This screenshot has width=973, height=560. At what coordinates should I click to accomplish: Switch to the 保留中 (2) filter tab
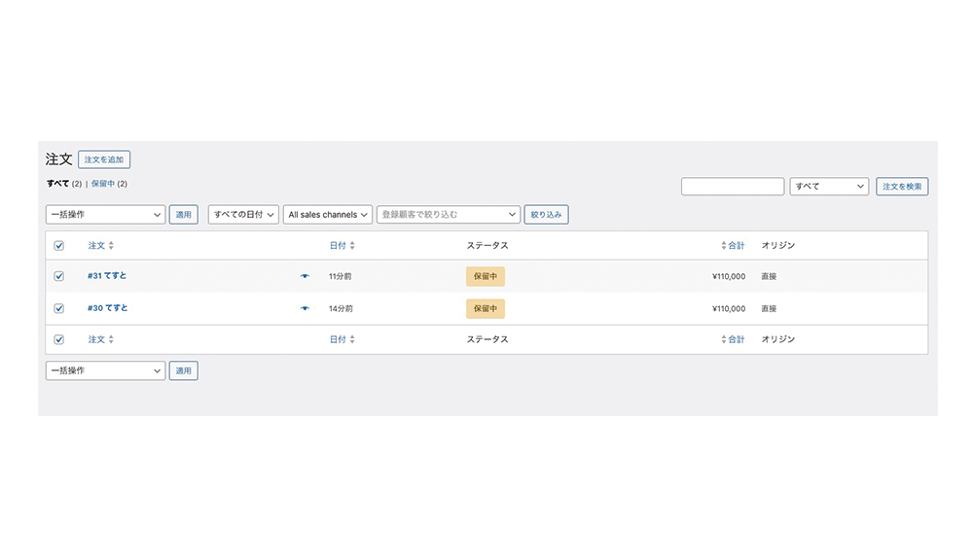(x=103, y=184)
